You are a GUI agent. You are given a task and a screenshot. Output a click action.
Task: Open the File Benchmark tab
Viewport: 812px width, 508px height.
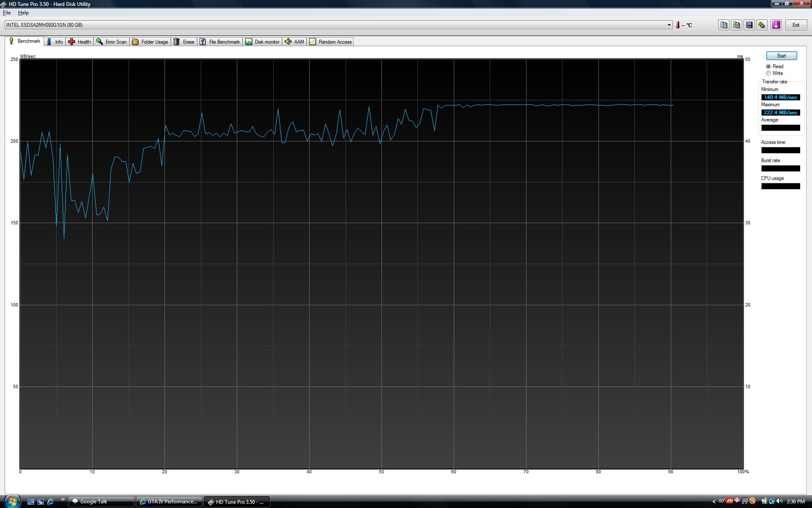click(x=220, y=41)
